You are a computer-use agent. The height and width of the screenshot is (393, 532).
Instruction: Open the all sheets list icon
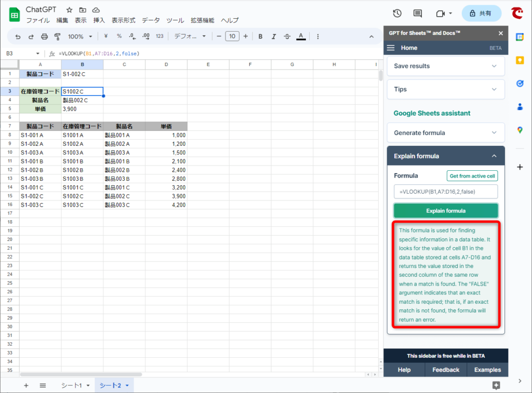pos(43,386)
